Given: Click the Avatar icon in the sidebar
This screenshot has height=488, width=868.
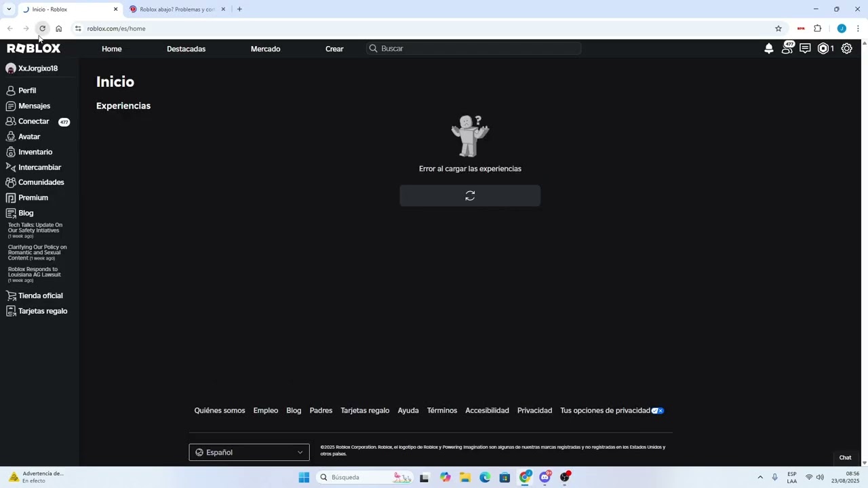Looking at the screenshot, I should (11, 137).
